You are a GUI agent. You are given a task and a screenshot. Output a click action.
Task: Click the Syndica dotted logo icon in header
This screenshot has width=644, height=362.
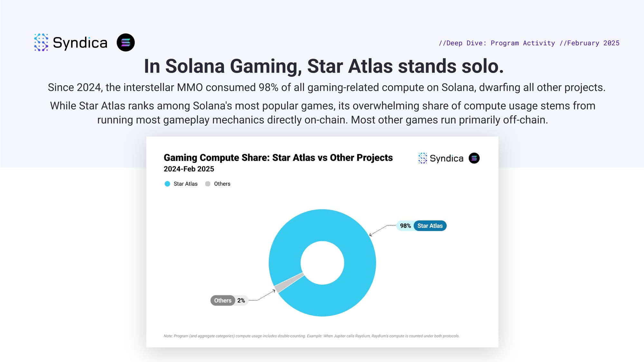tap(41, 42)
